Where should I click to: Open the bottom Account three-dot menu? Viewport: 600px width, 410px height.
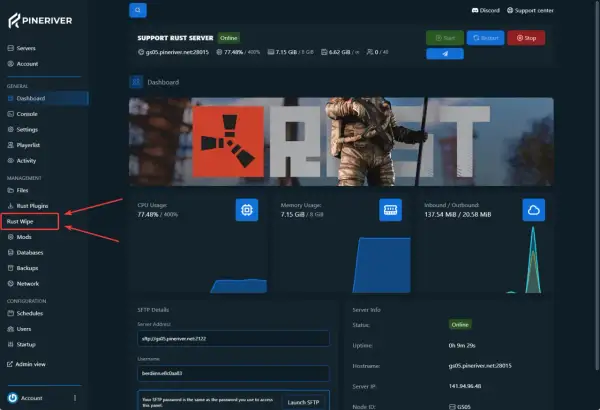pyautogui.click(x=75, y=398)
